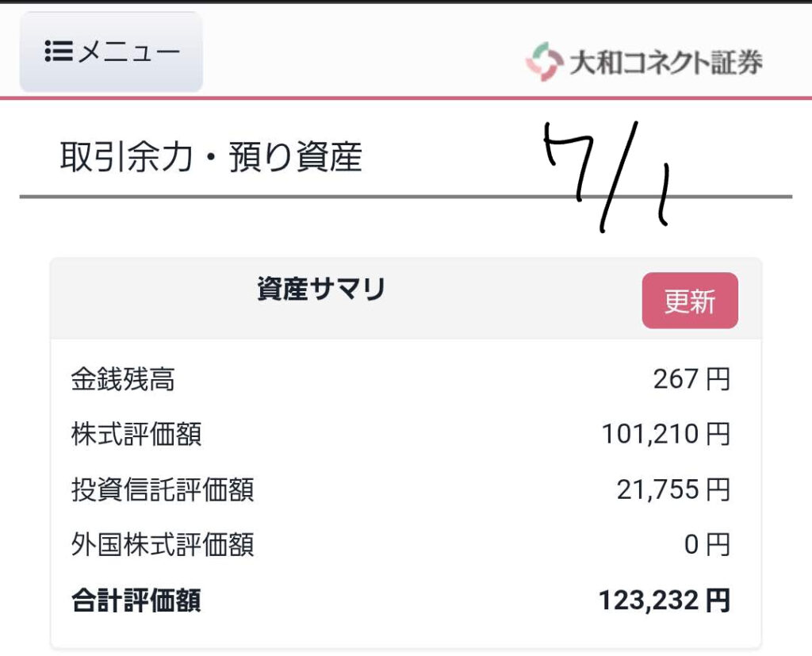Image resolution: width=812 pixels, height=656 pixels.
Task: Click the pink divider line under header
Action: click(406, 98)
